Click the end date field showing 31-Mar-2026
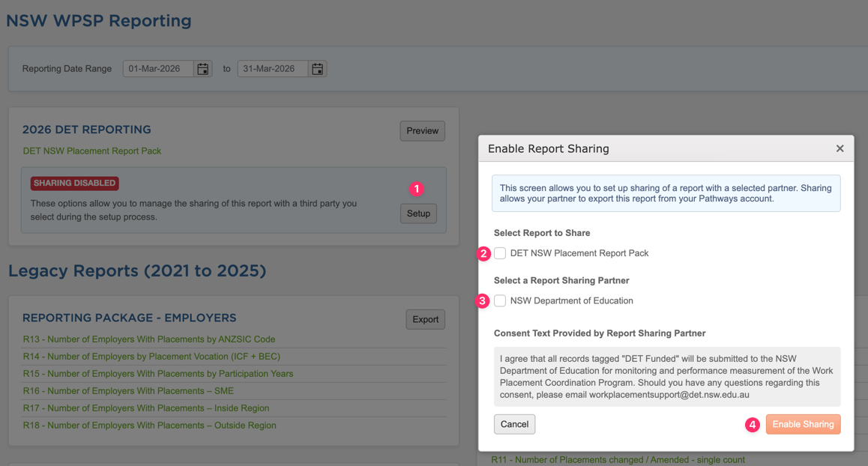Image resolution: width=868 pixels, height=466 pixels. (x=273, y=69)
